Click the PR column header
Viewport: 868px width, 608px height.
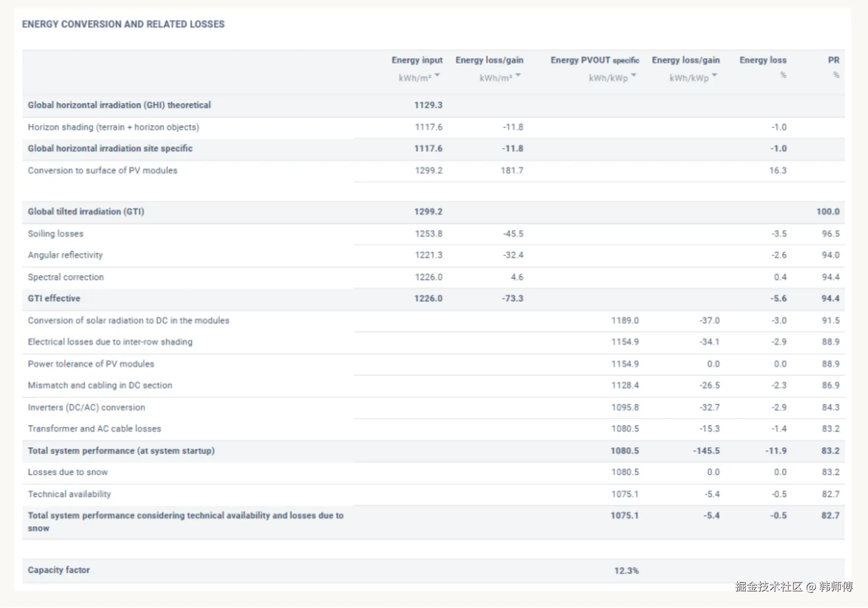(833, 60)
